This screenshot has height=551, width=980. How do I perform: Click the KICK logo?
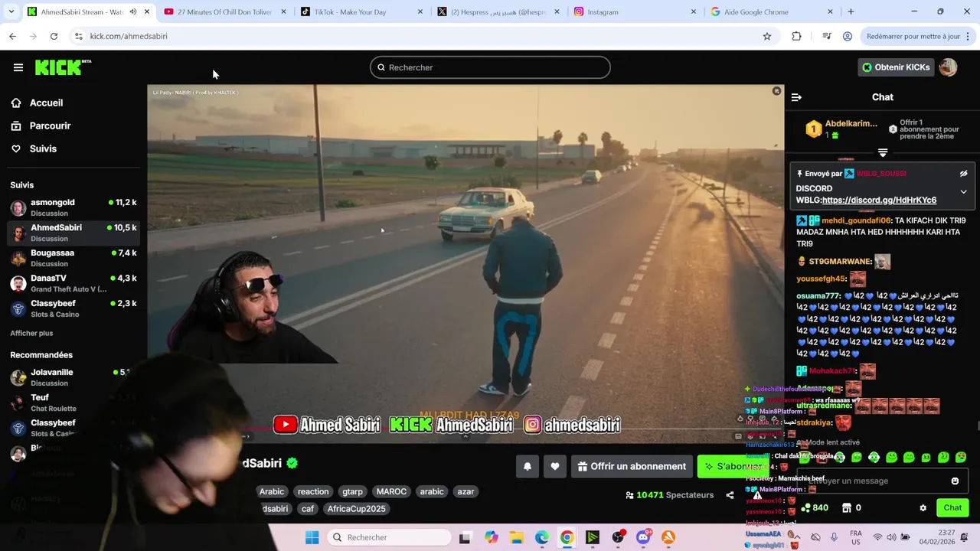point(63,67)
